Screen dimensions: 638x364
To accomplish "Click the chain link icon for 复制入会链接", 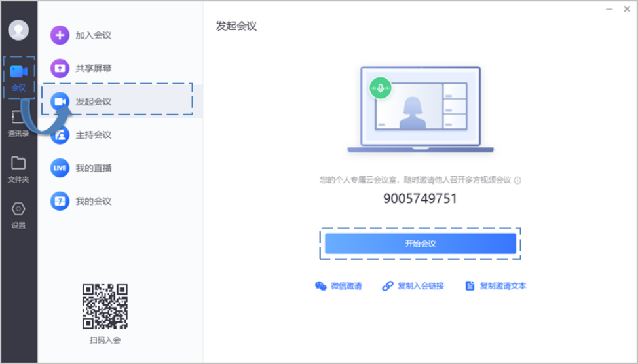I will pyautogui.click(x=387, y=286).
